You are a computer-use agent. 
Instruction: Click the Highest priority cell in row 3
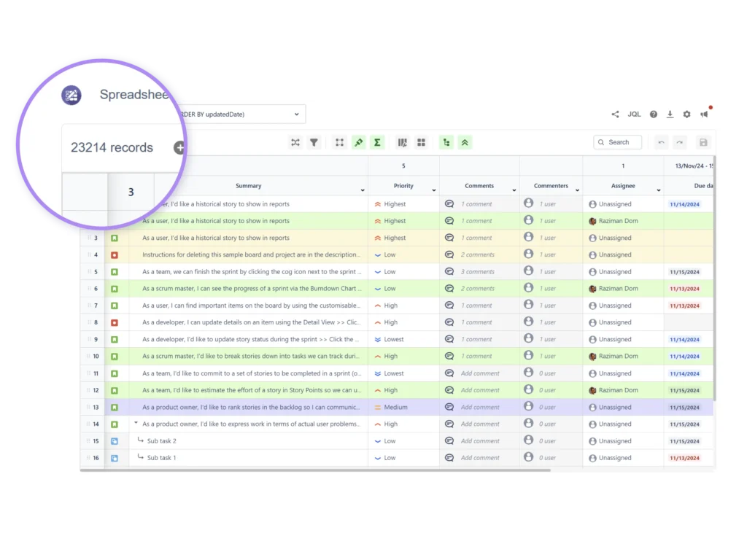coord(403,238)
